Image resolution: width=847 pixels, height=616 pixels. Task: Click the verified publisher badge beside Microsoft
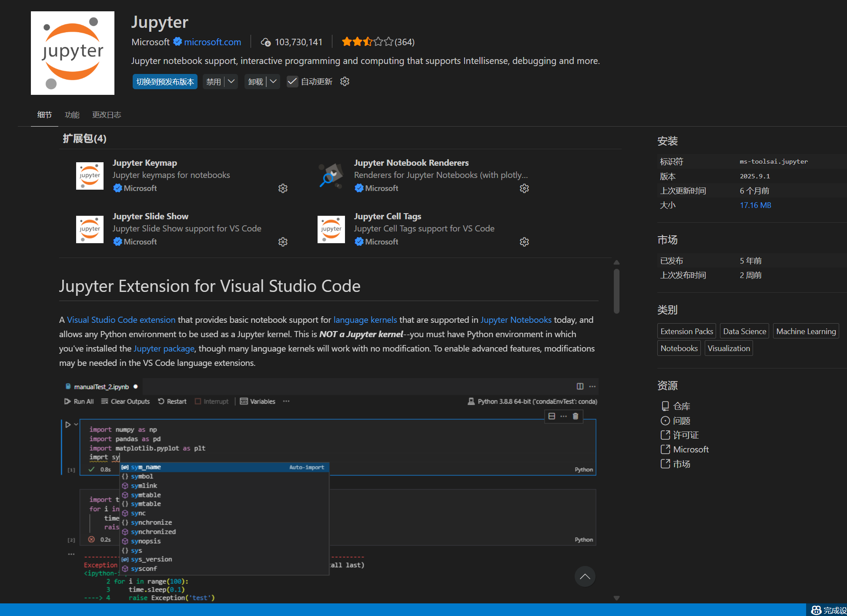(x=177, y=42)
